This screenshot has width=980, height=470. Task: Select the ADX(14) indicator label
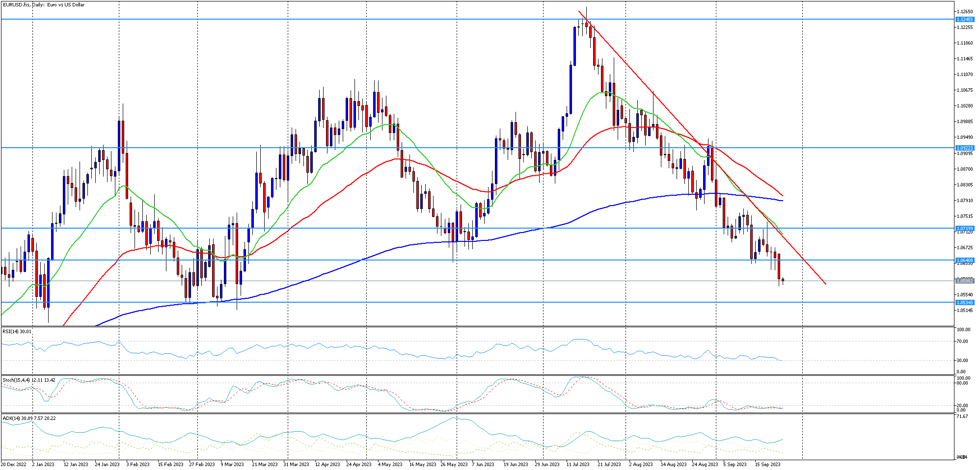29,418
